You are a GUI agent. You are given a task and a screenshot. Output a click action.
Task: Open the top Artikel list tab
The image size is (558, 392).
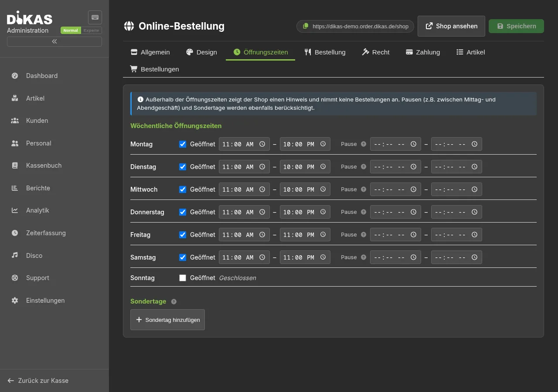(471, 52)
